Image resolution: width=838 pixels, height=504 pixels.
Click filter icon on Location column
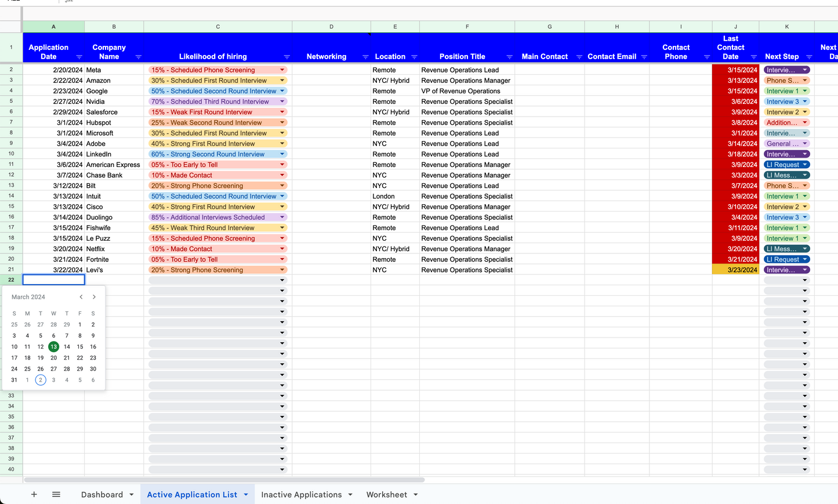(414, 57)
